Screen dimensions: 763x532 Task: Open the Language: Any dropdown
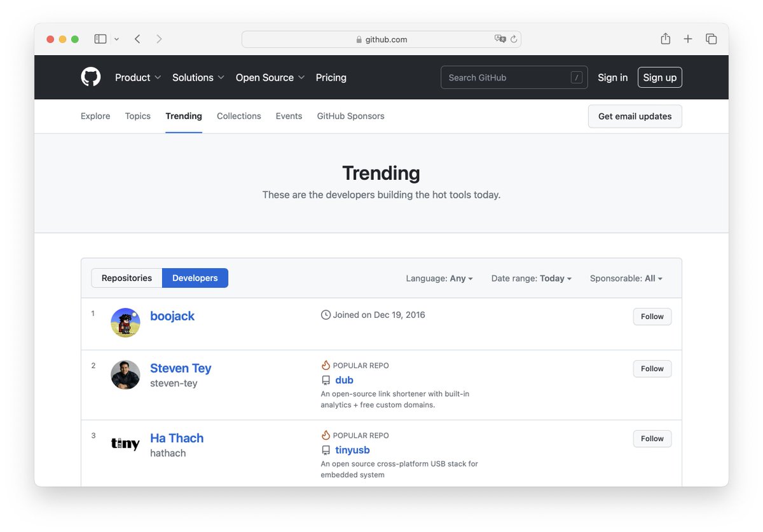439,278
